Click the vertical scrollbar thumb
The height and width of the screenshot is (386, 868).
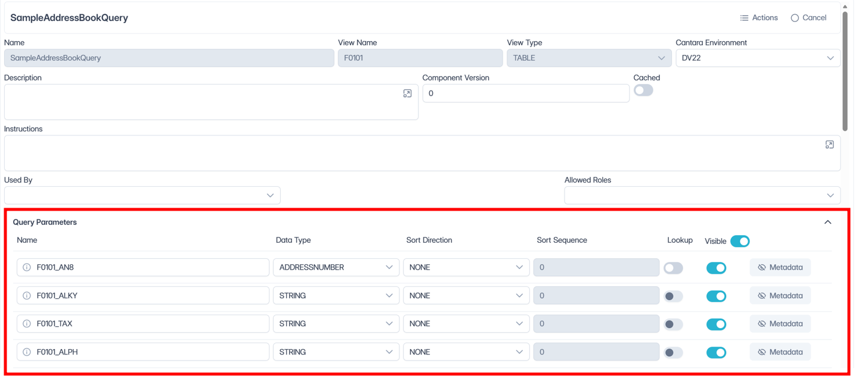click(845, 70)
